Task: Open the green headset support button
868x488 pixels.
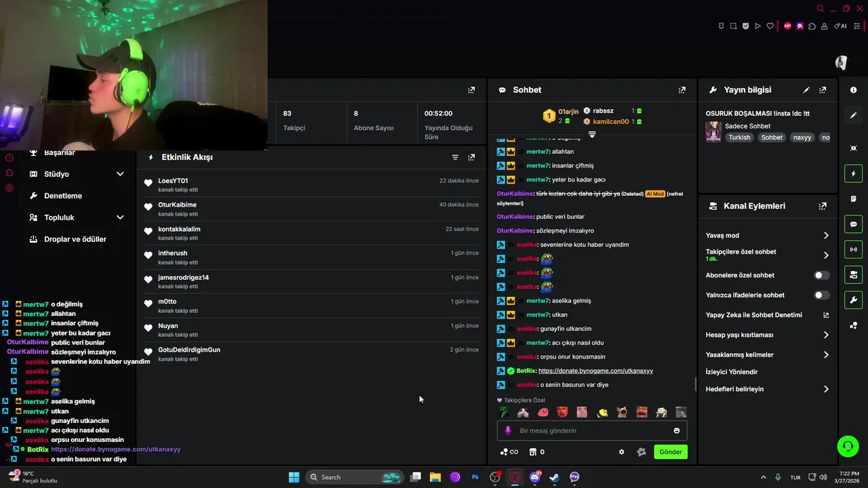Action: 848,446
